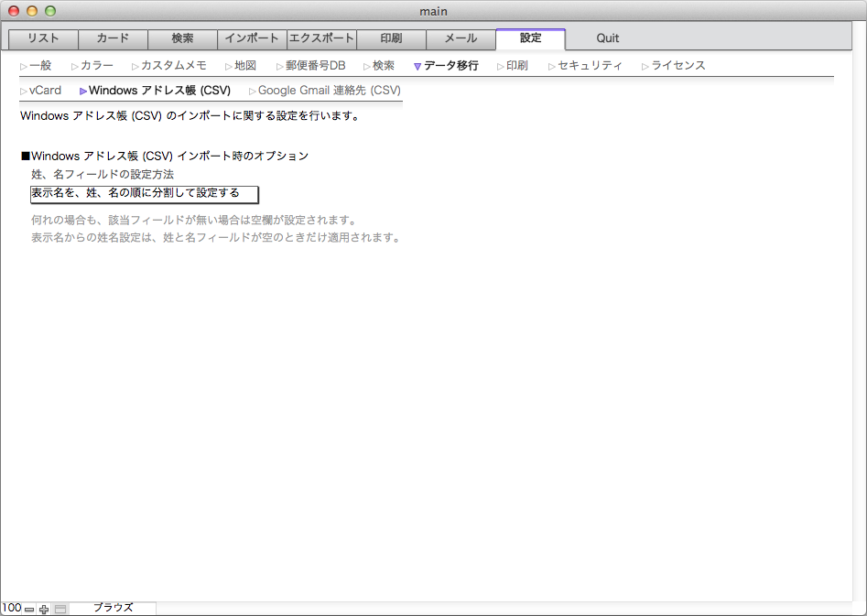The height and width of the screenshot is (616, 867).
Task: Click the zoom out icon in status bar
Action: 29,609
